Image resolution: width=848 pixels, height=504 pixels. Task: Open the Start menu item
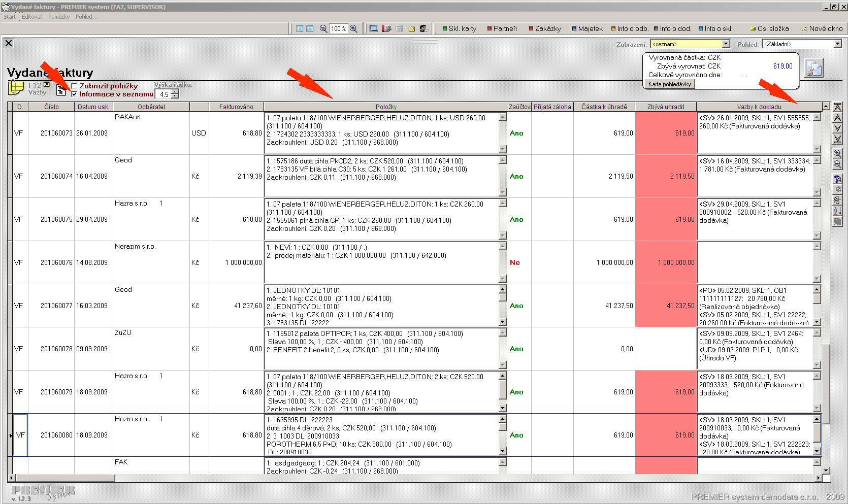pos(10,17)
